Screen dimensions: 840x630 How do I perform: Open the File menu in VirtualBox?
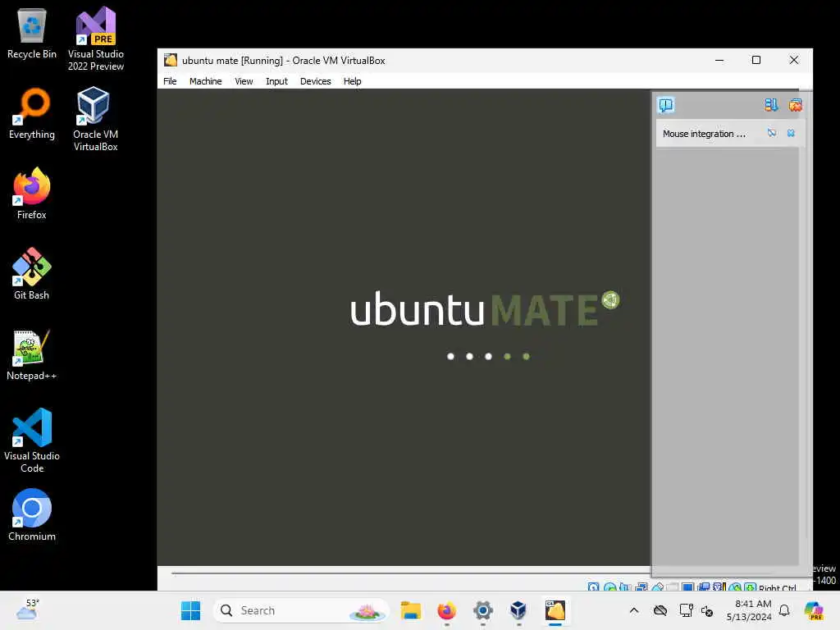pyautogui.click(x=170, y=81)
